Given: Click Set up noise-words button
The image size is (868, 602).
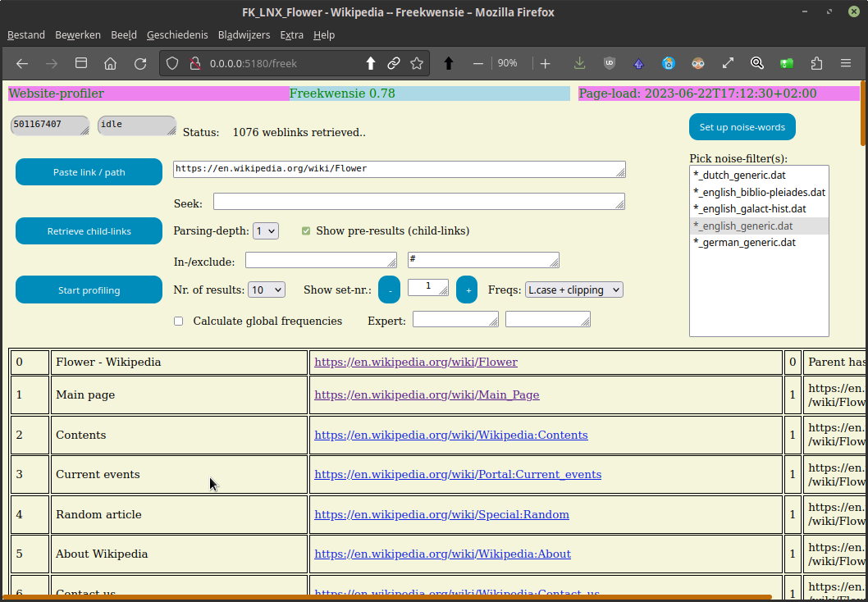Looking at the screenshot, I should coord(742,127).
